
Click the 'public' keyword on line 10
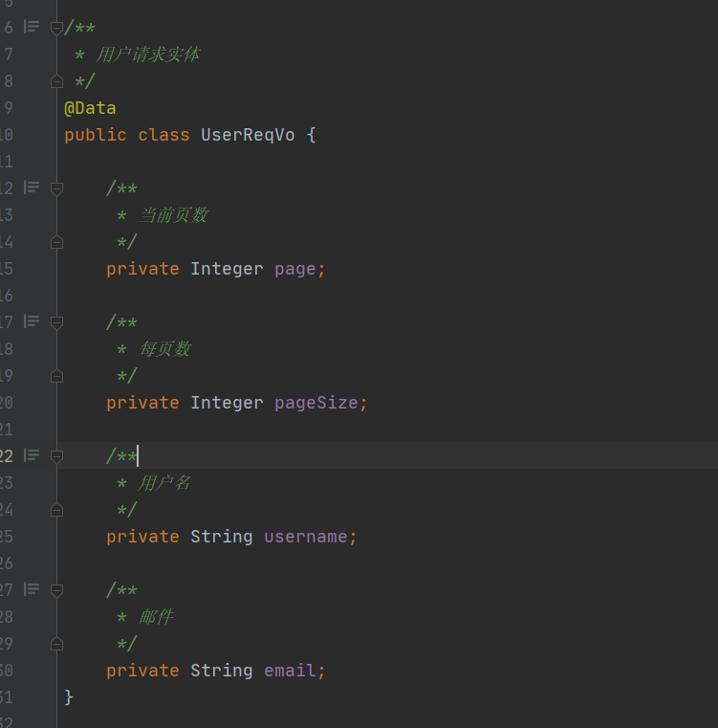(96, 135)
